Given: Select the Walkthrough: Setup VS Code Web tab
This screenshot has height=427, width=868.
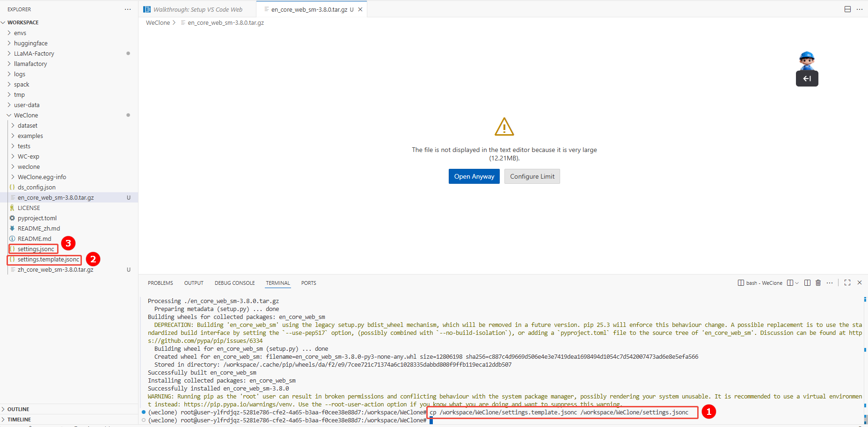Looking at the screenshot, I should [x=197, y=9].
